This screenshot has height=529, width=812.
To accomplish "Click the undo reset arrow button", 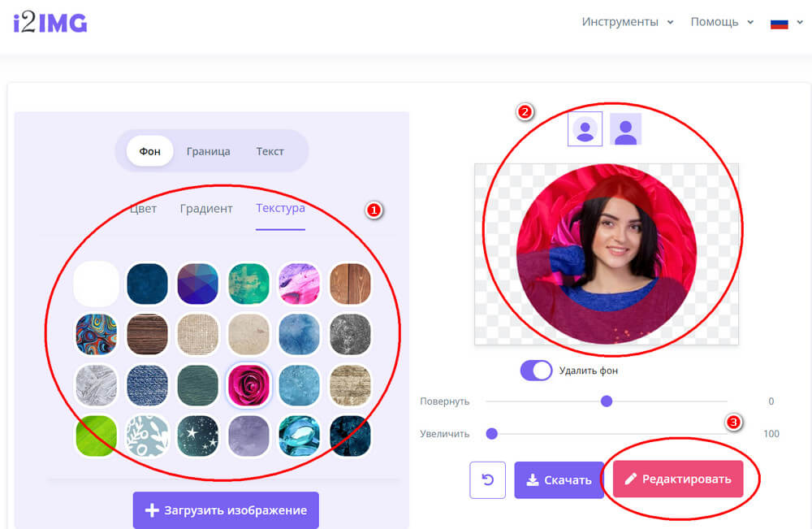I will (x=487, y=479).
